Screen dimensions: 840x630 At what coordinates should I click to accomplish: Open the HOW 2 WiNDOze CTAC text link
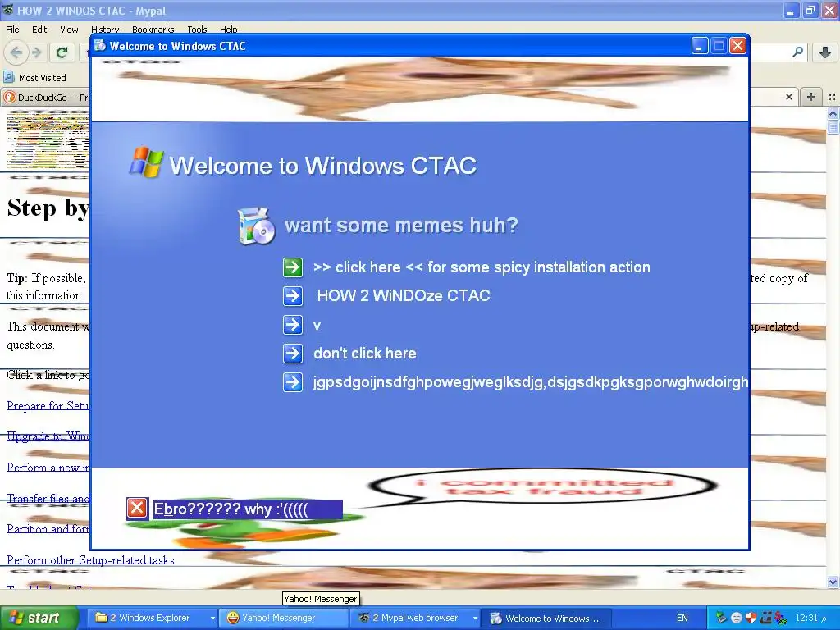coord(404,295)
